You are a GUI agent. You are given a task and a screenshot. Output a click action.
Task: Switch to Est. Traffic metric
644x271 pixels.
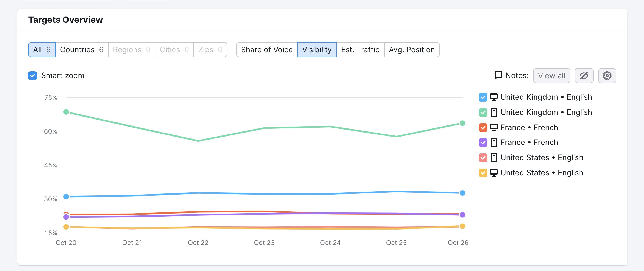[360, 50]
